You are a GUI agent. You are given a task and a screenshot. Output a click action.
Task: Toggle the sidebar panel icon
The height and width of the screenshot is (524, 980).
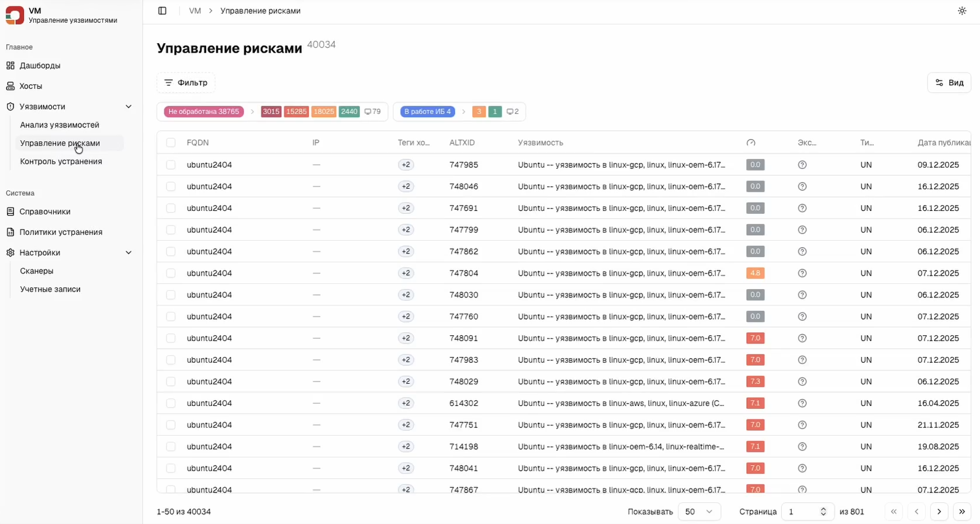tap(162, 11)
